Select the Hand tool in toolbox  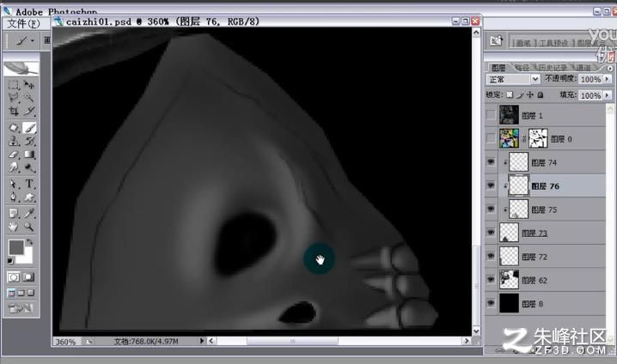coord(14,227)
